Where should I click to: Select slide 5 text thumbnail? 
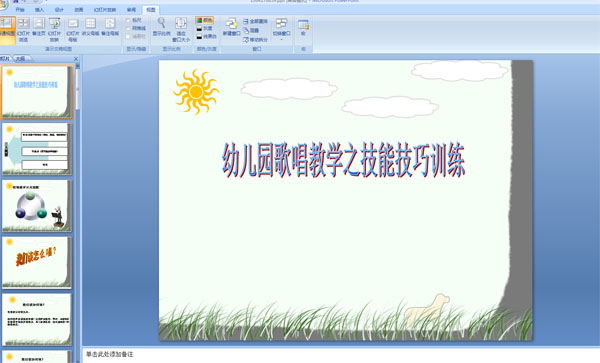pos(37,319)
